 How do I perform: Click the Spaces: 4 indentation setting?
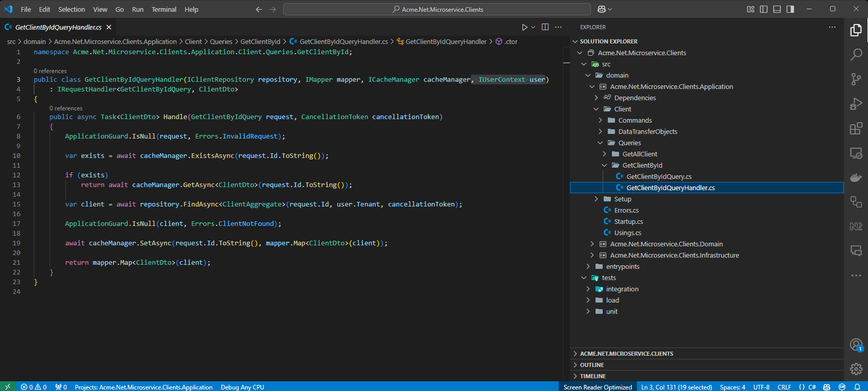click(733, 387)
